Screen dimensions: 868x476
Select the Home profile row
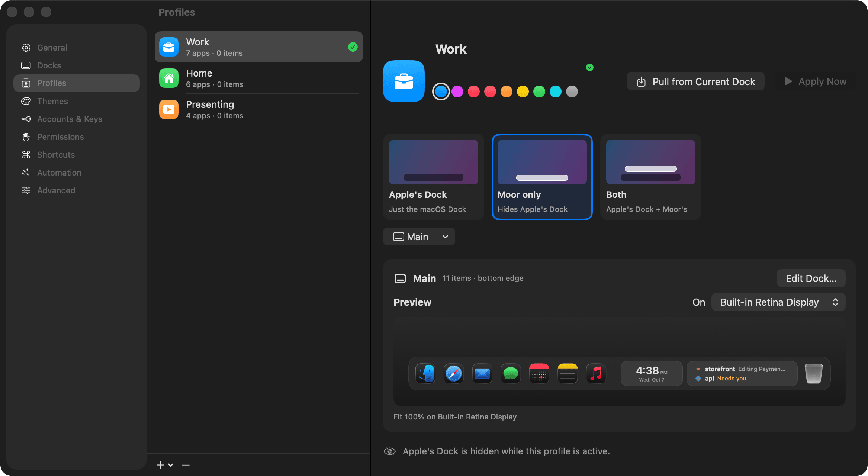pyautogui.click(x=259, y=78)
